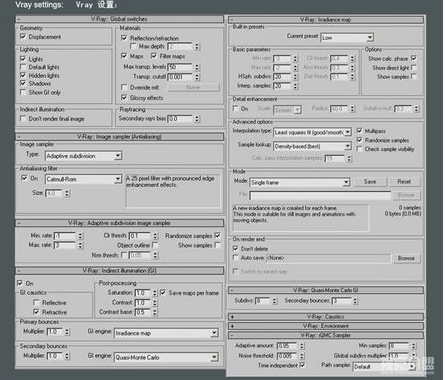Click the QMC Subdivs spinner arrows
The height and width of the screenshot is (380, 445).
click(275, 301)
